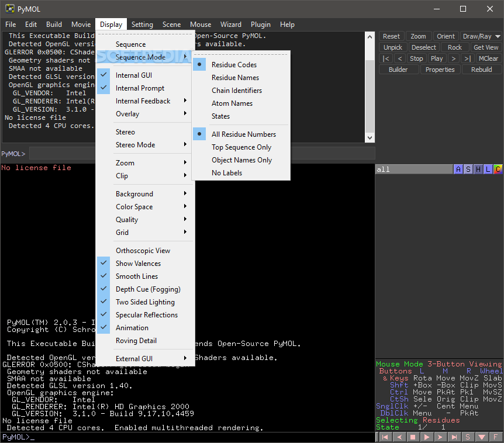Step back one frame in bottom playback bar
The width and height of the screenshot is (504, 443).
click(399, 437)
